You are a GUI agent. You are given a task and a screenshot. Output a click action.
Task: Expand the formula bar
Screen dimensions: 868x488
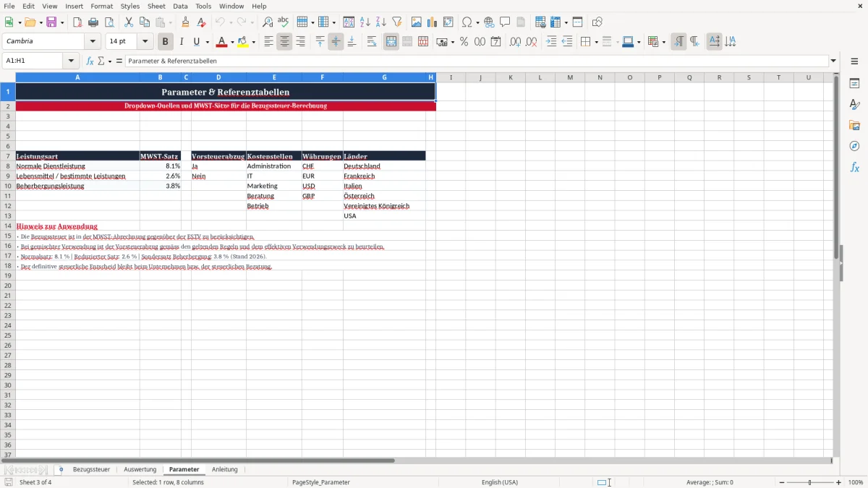coord(833,61)
